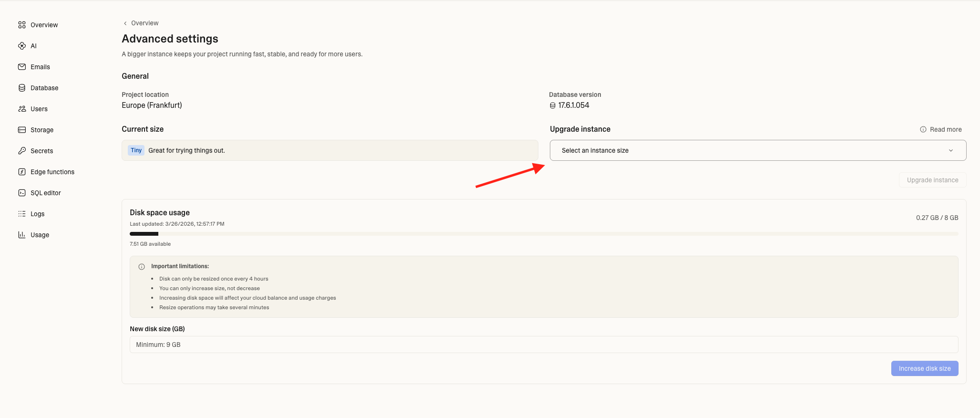The width and height of the screenshot is (980, 418).
Task: Click 'You can only increase size, not decrease'
Action: click(209, 288)
